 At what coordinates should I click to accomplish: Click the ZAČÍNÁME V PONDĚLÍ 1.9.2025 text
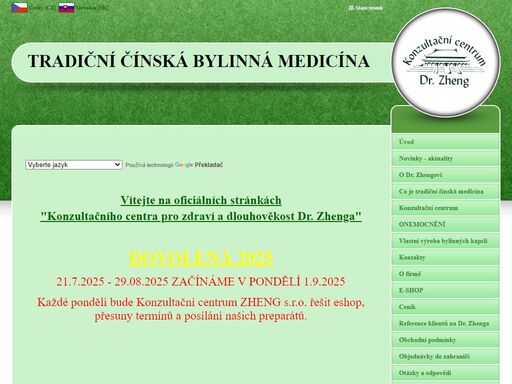point(258,282)
